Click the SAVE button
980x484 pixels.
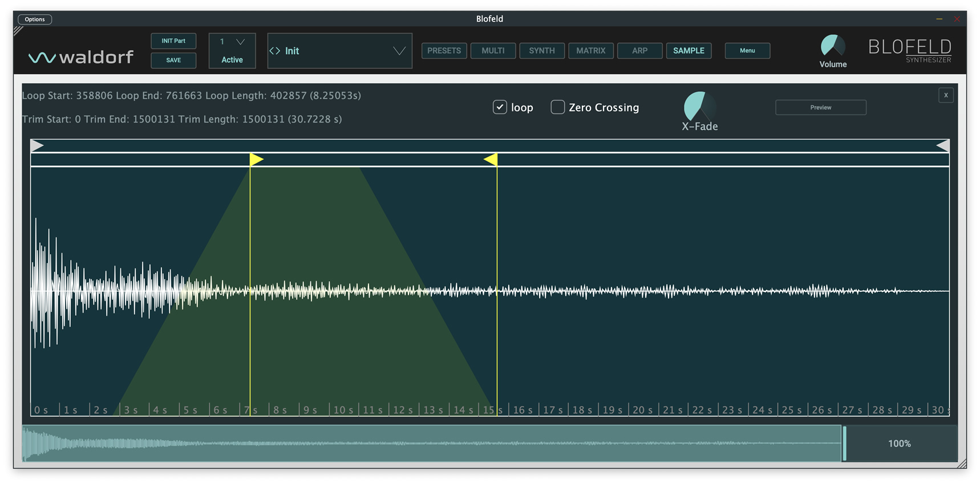(173, 60)
